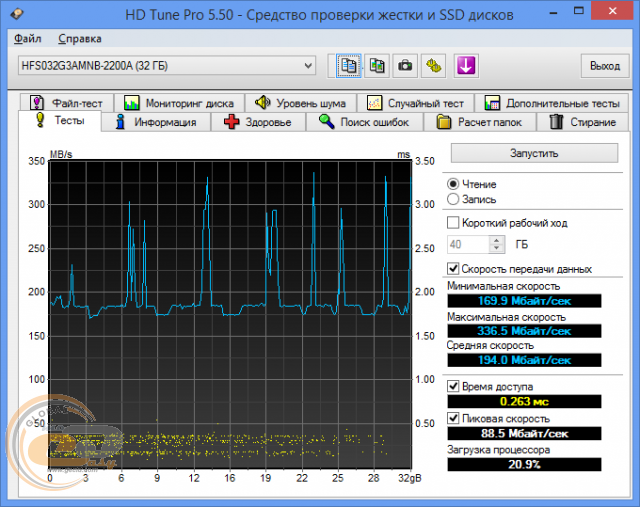Image resolution: width=640 pixels, height=507 pixels.
Task: Switch to the Информация tab
Action: [156, 122]
